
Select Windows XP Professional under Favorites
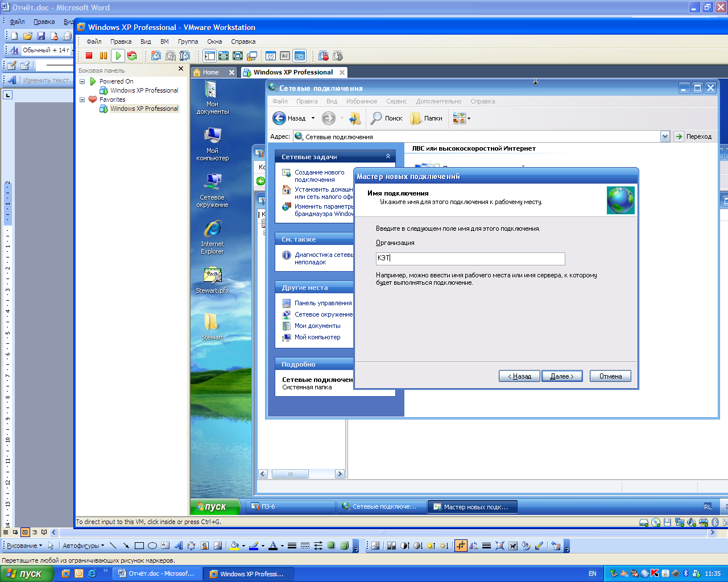[144, 109]
